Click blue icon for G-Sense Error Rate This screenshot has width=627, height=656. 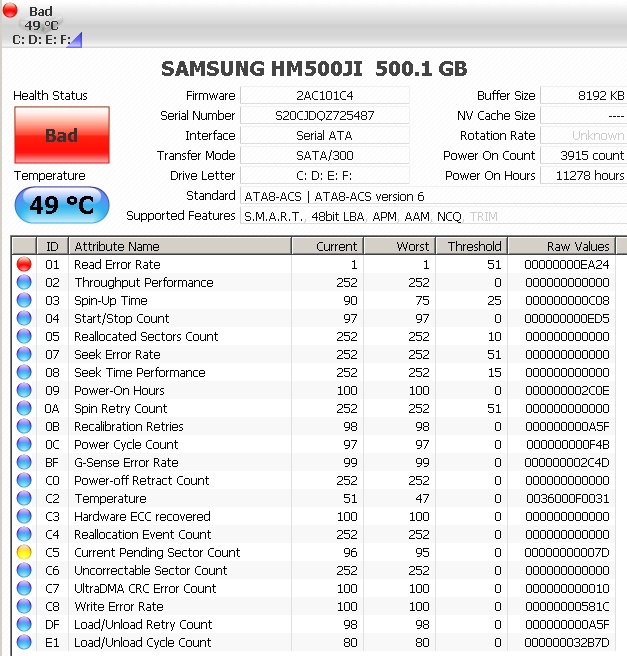24,462
